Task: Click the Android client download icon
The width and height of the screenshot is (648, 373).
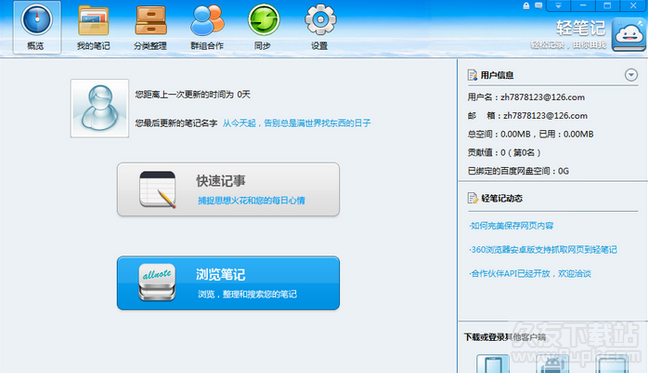Action: 553,364
